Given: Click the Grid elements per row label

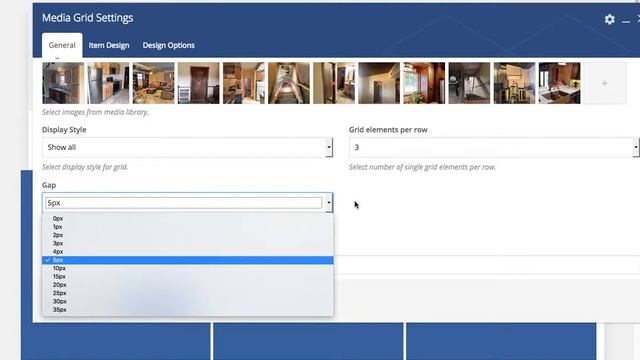Looking at the screenshot, I should (x=388, y=130).
